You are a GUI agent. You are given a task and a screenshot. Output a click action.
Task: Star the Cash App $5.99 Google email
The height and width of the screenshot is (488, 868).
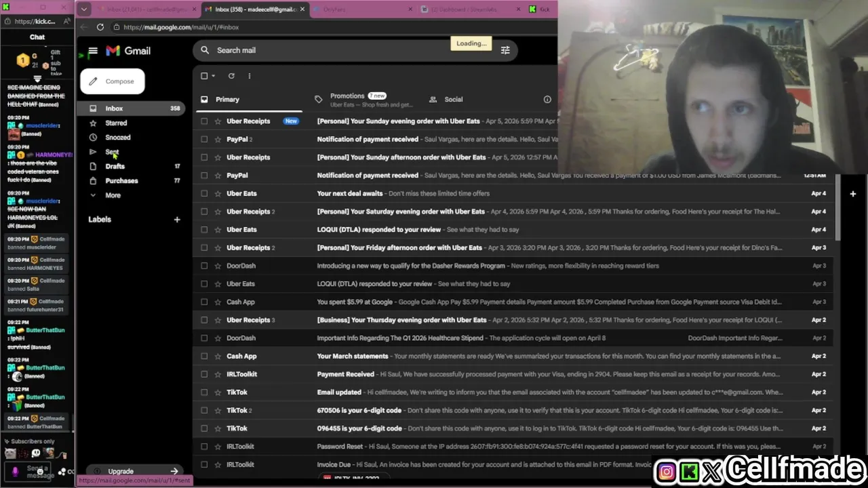pos(218,302)
